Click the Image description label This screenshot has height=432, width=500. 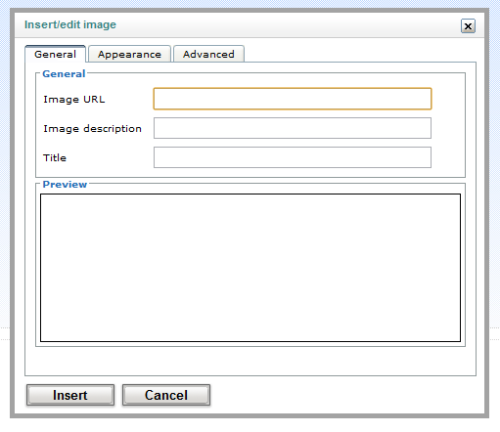92,129
